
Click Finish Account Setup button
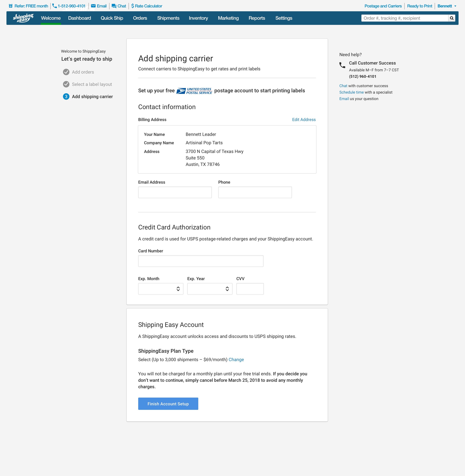click(168, 404)
